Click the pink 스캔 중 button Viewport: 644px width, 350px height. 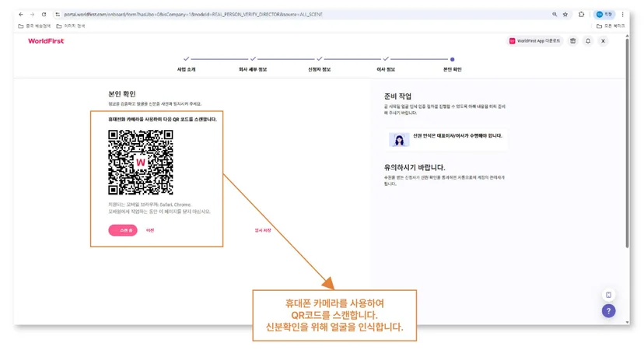123,230
